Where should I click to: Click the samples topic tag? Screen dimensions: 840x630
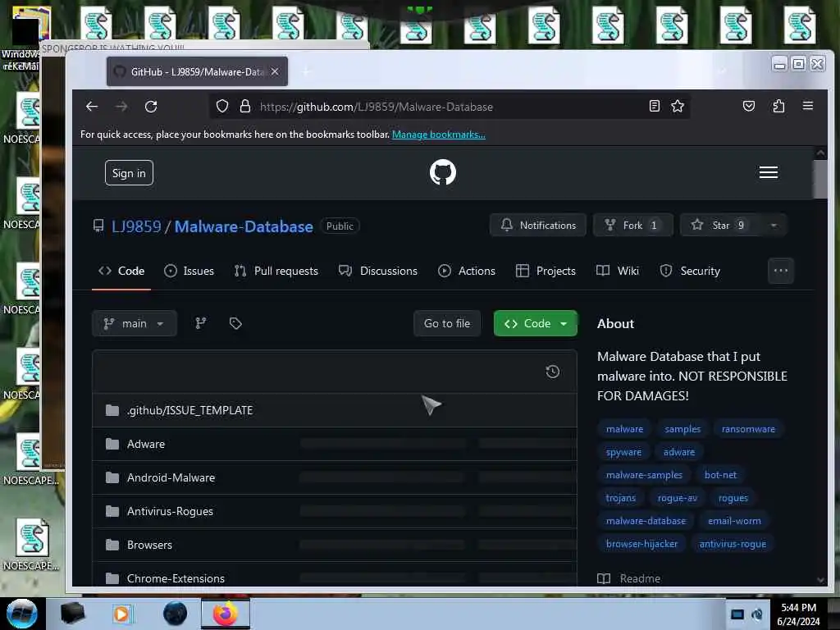click(x=682, y=429)
